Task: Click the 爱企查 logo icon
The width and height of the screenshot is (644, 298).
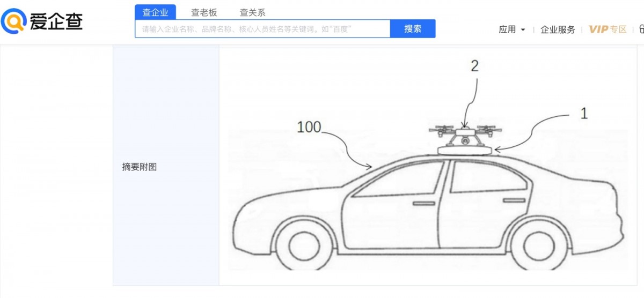Action: click(x=13, y=21)
